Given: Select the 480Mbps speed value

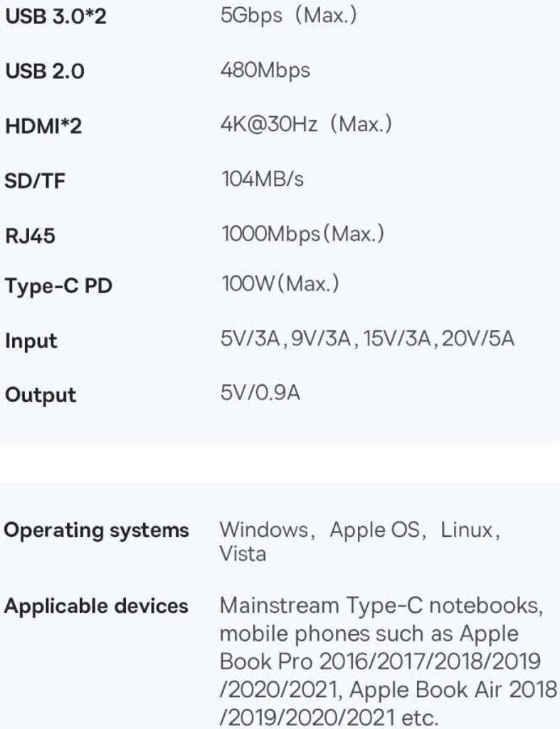Looking at the screenshot, I should (265, 70).
